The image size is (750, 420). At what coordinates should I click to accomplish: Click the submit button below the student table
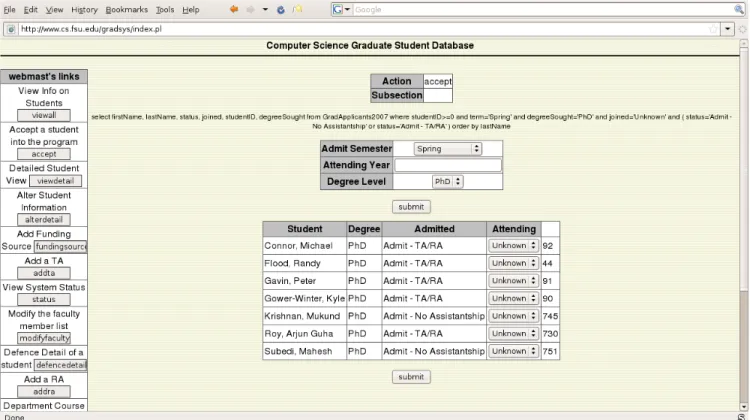(x=411, y=377)
